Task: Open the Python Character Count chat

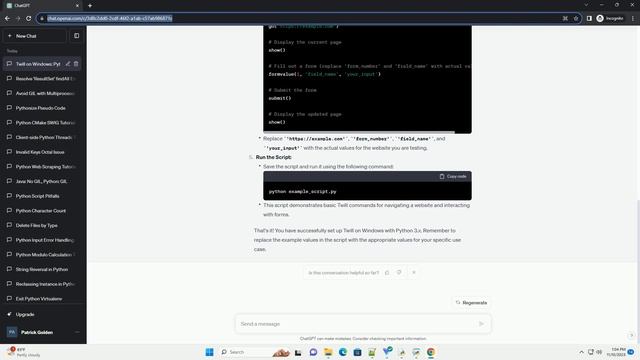Action: coord(42,211)
